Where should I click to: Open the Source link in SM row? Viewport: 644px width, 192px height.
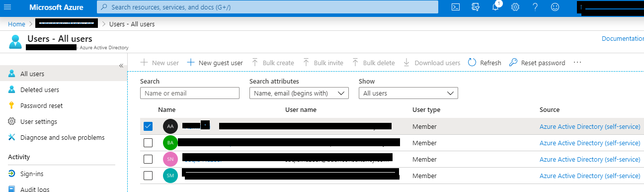(590, 176)
